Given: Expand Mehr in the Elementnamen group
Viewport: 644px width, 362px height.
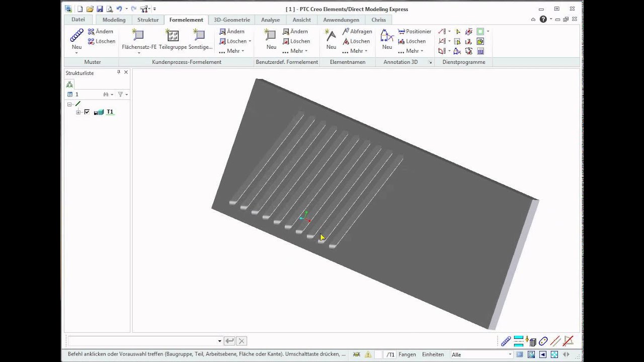Looking at the screenshot, I should coord(355,51).
